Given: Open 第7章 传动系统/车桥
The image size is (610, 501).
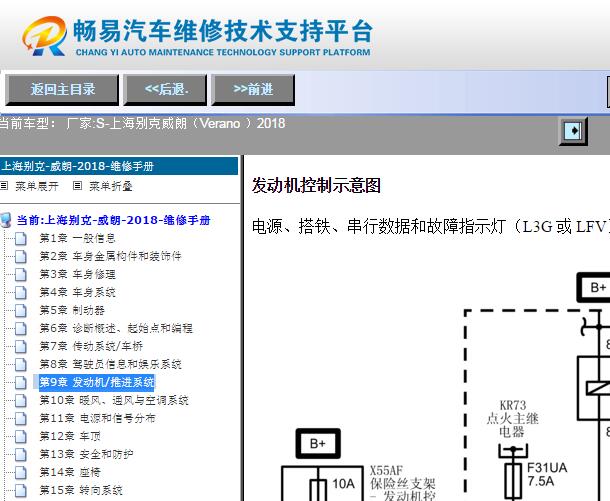Looking at the screenshot, I should point(91,346).
